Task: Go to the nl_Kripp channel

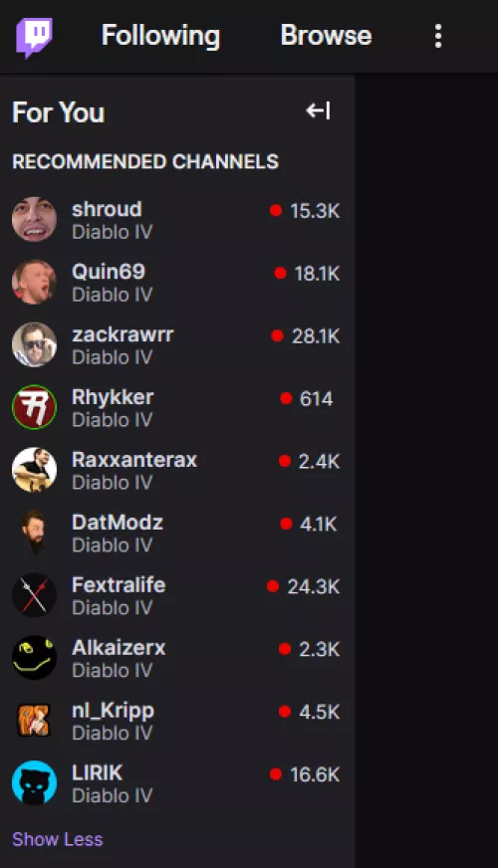Action: (x=113, y=711)
